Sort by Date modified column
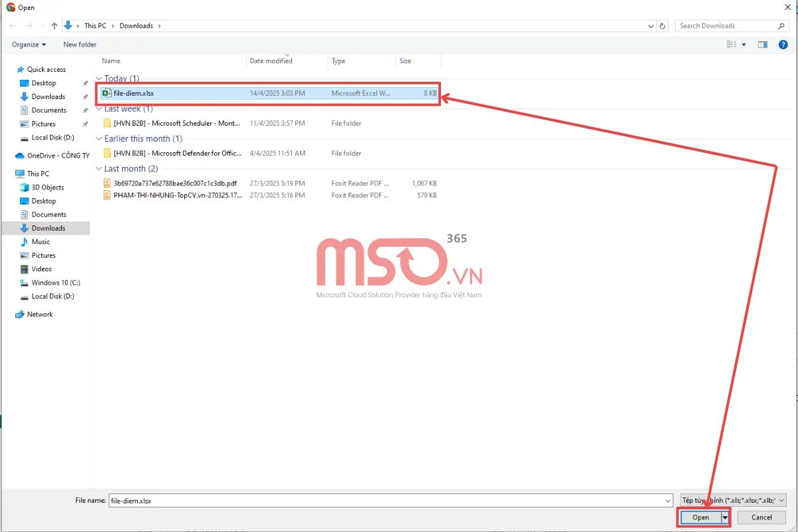The width and height of the screenshot is (798, 532). pyautogui.click(x=271, y=61)
